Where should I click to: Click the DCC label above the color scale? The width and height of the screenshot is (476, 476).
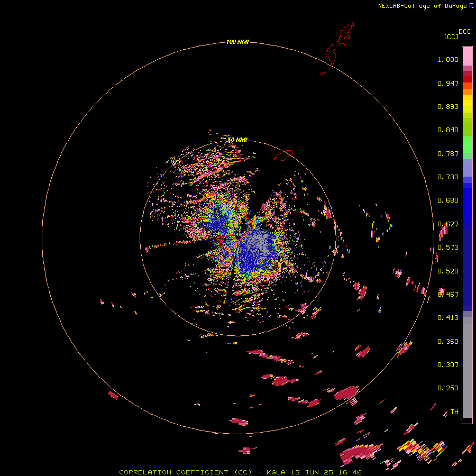coord(464,32)
